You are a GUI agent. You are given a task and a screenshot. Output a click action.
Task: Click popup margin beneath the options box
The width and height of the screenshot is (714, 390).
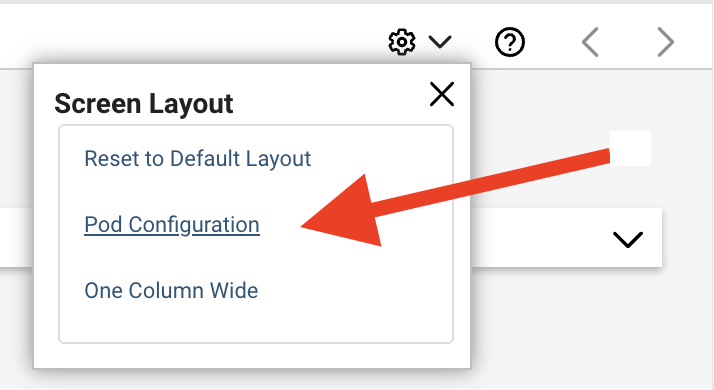(x=252, y=355)
